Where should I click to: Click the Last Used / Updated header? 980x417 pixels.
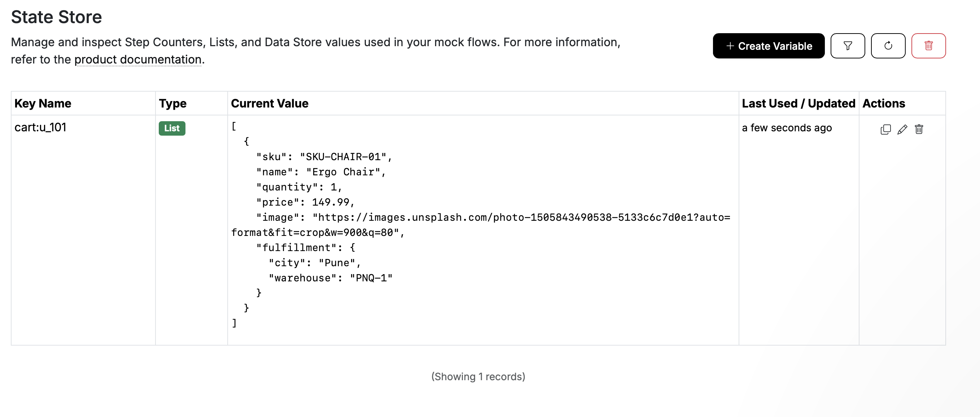pos(798,104)
